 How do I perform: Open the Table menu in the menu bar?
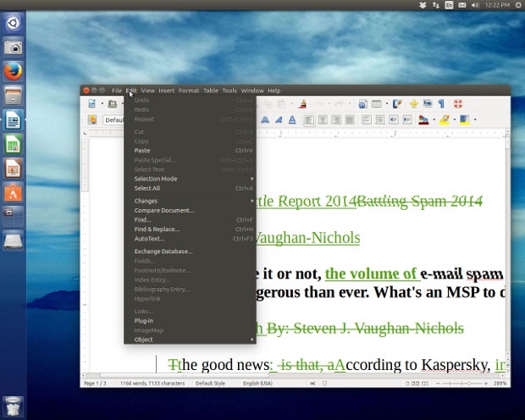(x=211, y=91)
